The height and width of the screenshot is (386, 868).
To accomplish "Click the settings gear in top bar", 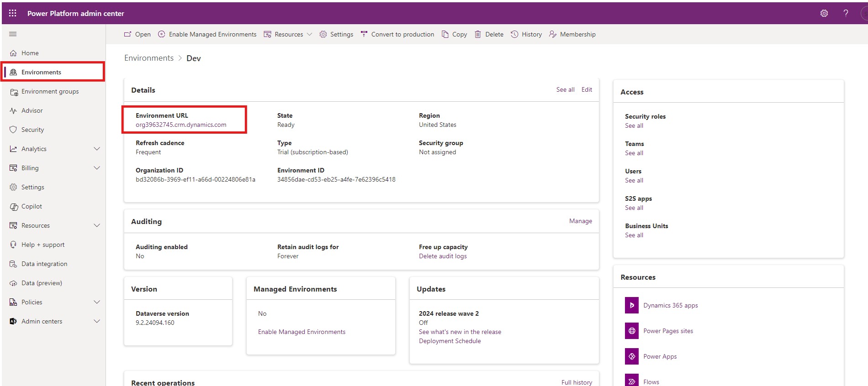I will (x=824, y=13).
